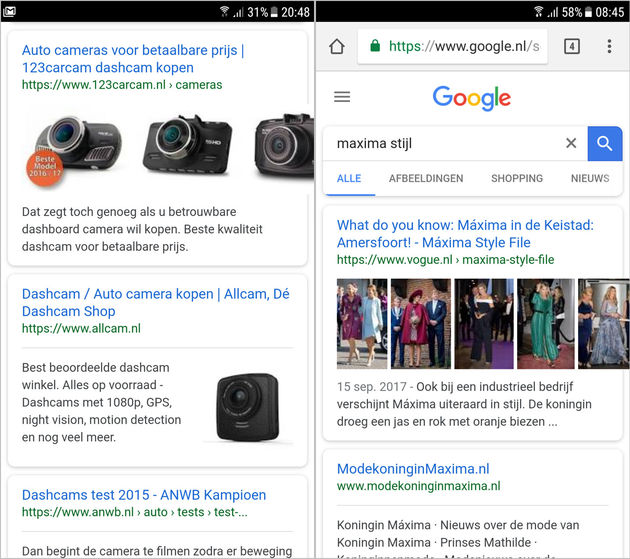Tap the 20:48 clock in status bar
630x559 pixels.
(295, 12)
